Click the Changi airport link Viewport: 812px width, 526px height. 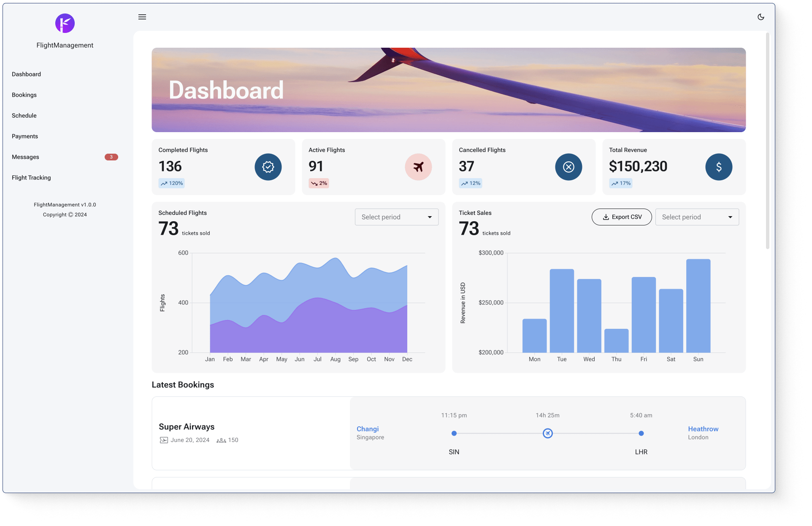[x=368, y=429]
